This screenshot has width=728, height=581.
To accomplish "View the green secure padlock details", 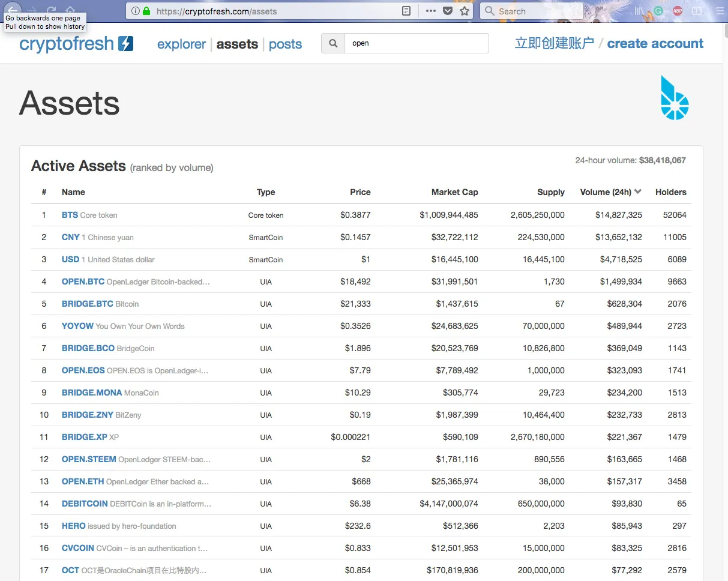I will click(146, 11).
